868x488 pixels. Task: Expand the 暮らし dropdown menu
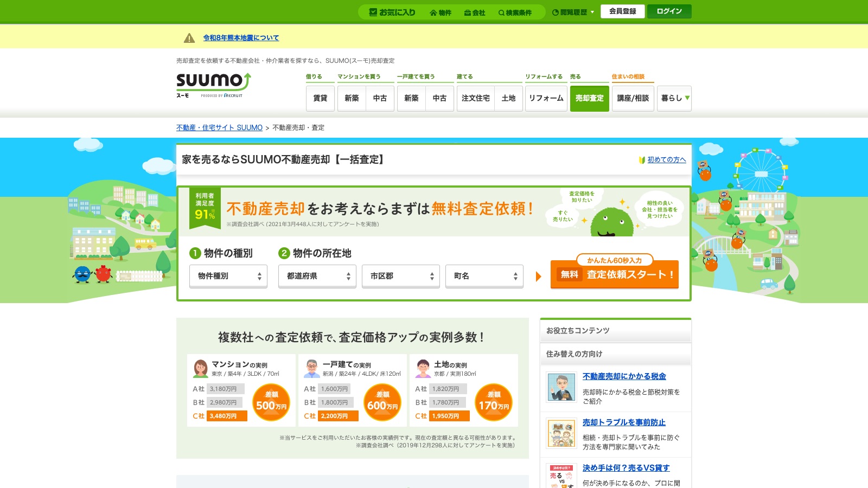click(674, 99)
